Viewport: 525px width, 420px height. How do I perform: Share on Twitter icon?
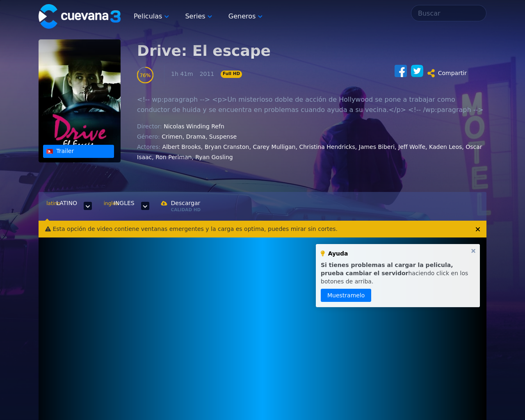tap(417, 71)
